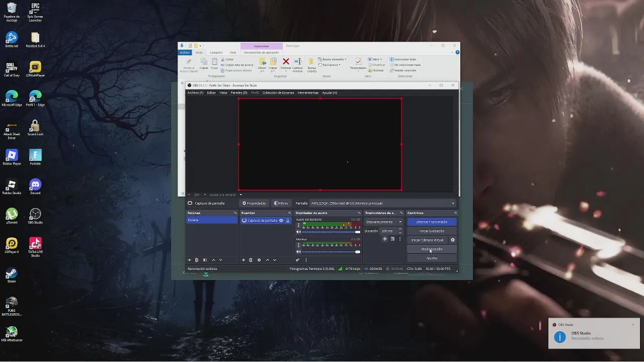Click Detener Transmisión button
The image size is (644, 362).
pyautogui.click(x=432, y=222)
